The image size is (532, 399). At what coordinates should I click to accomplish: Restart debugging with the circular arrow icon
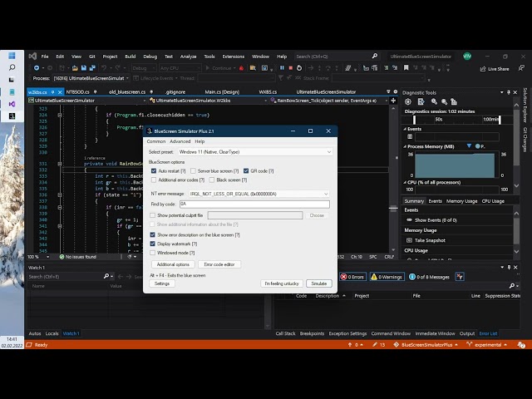pos(299,68)
